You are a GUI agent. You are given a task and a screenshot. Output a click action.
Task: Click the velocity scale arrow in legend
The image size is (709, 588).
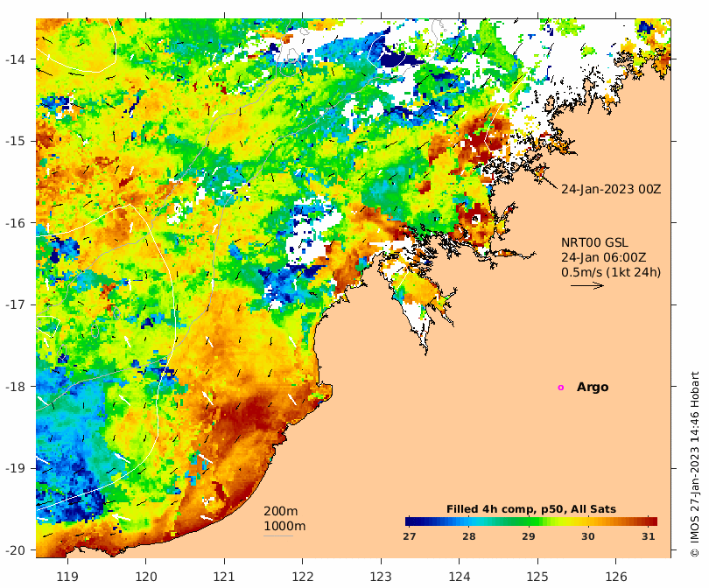click(587, 285)
